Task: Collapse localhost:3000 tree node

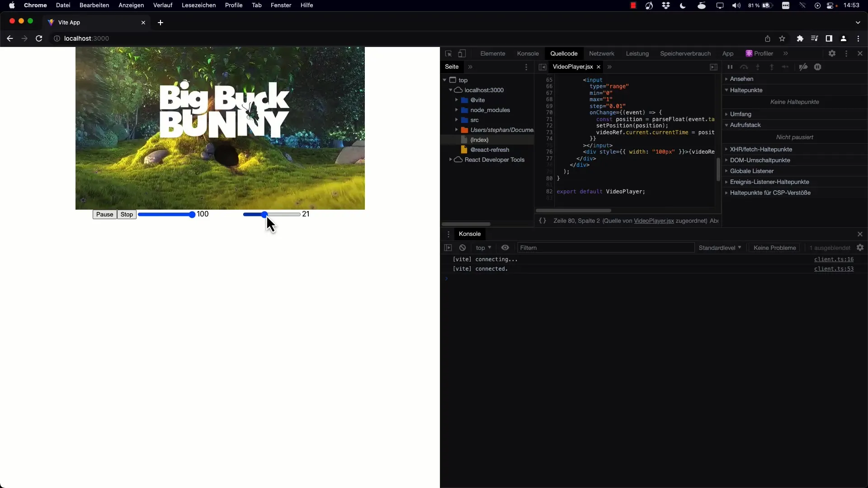Action: coord(450,90)
